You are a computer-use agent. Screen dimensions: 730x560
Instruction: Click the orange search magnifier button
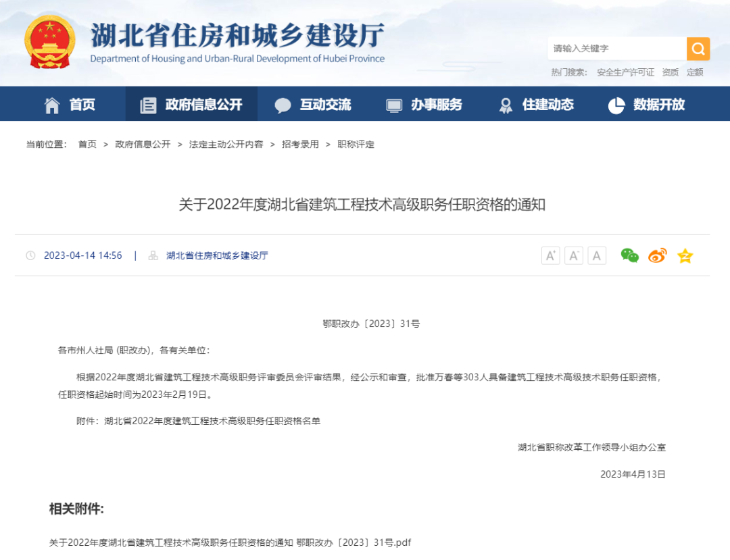point(698,49)
